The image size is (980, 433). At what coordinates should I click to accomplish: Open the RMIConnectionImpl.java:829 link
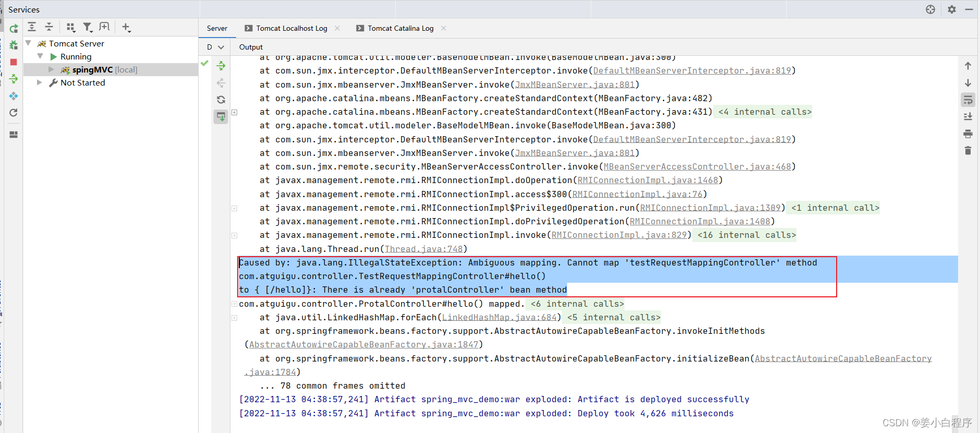(619, 235)
